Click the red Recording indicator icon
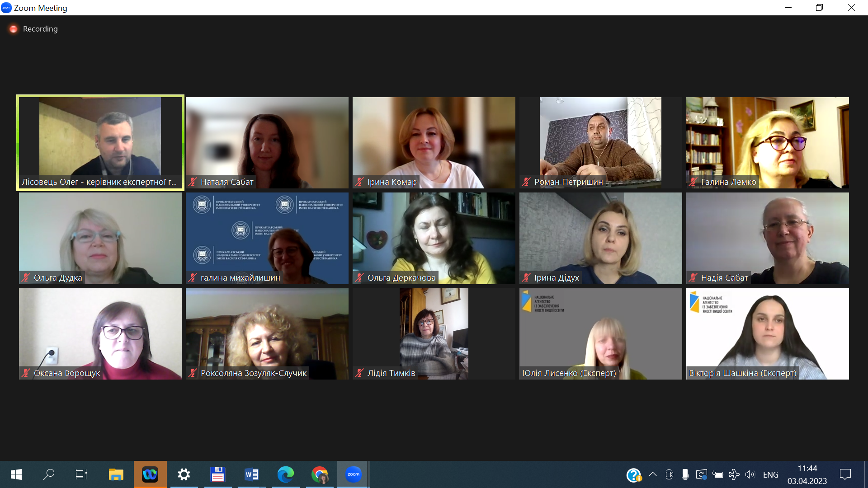 [14, 29]
